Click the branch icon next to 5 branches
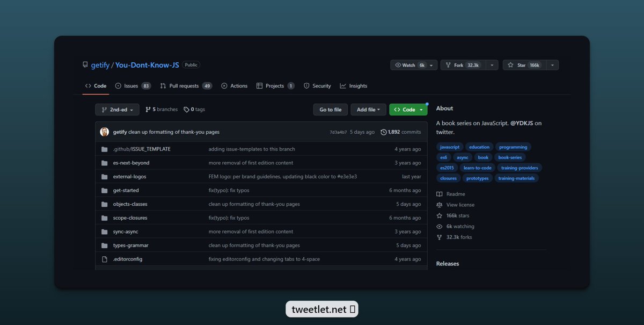Screen dimensions: 644x325 pyautogui.click(x=147, y=109)
